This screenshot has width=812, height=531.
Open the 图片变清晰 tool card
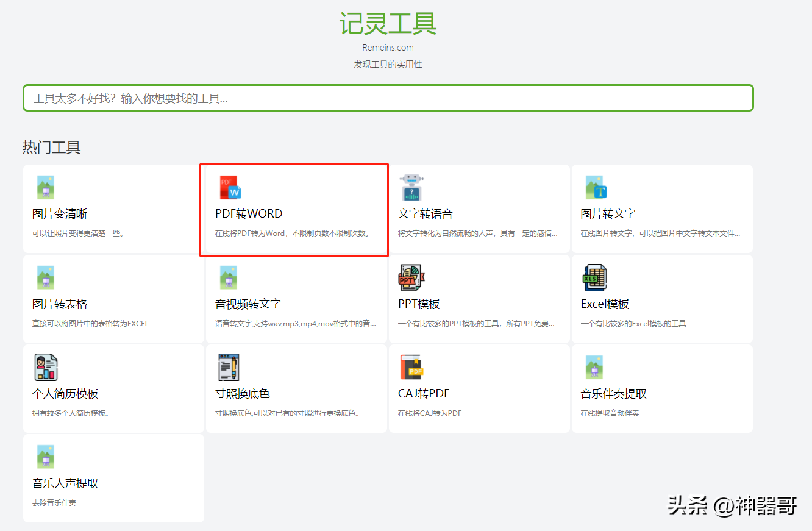113,209
